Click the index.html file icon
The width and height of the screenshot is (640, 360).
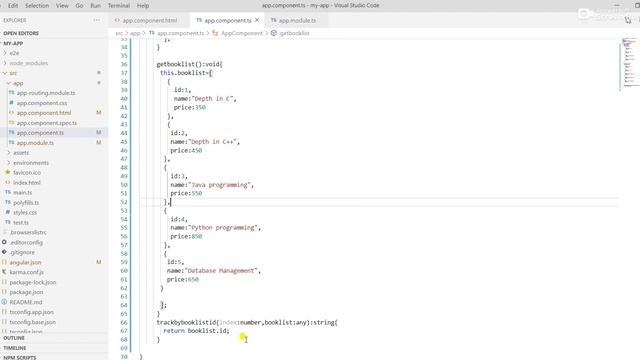tap(7, 182)
